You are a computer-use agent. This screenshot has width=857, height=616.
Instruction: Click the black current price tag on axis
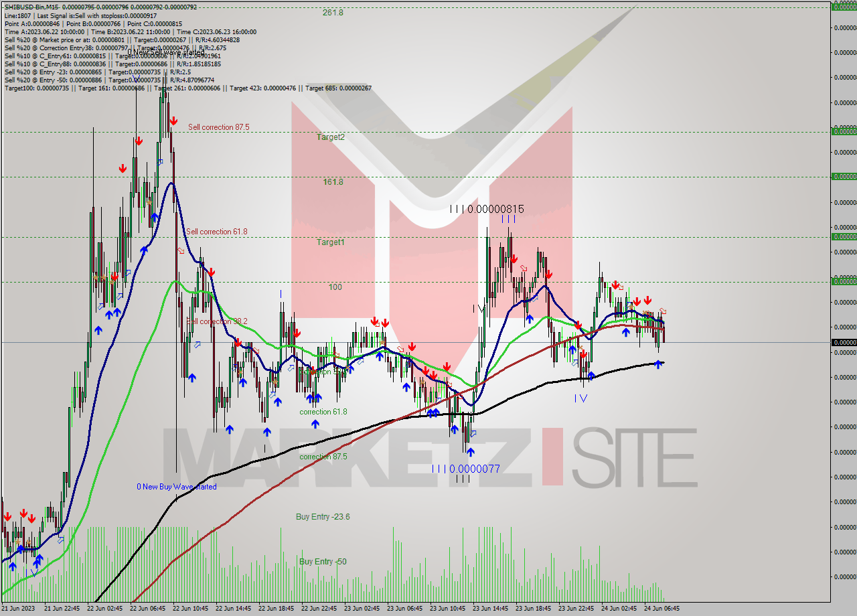844,342
